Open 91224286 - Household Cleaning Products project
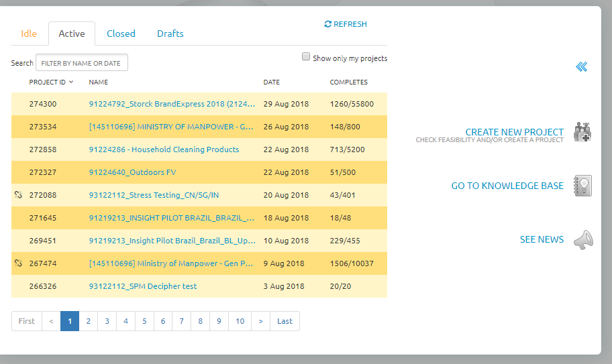The width and height of the screenshot is (612, 364). (x=164, y=149)
